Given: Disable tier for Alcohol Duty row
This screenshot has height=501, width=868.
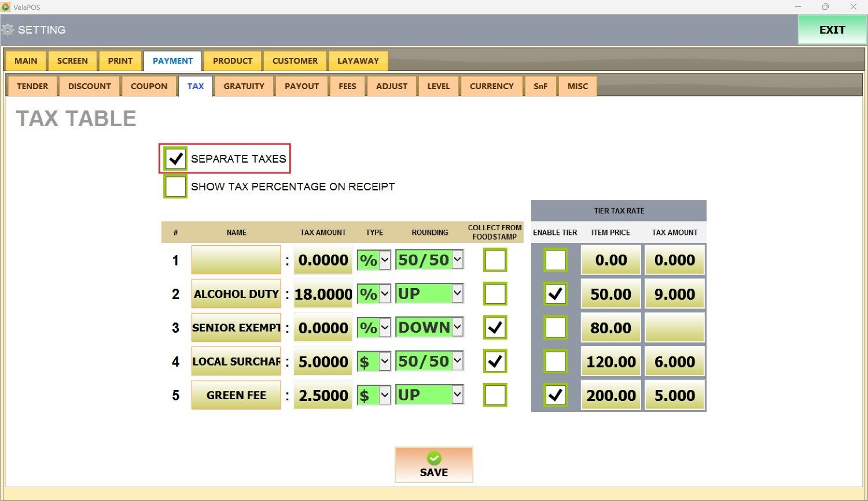Looking at the screenshot, I should tap(556, 294).
